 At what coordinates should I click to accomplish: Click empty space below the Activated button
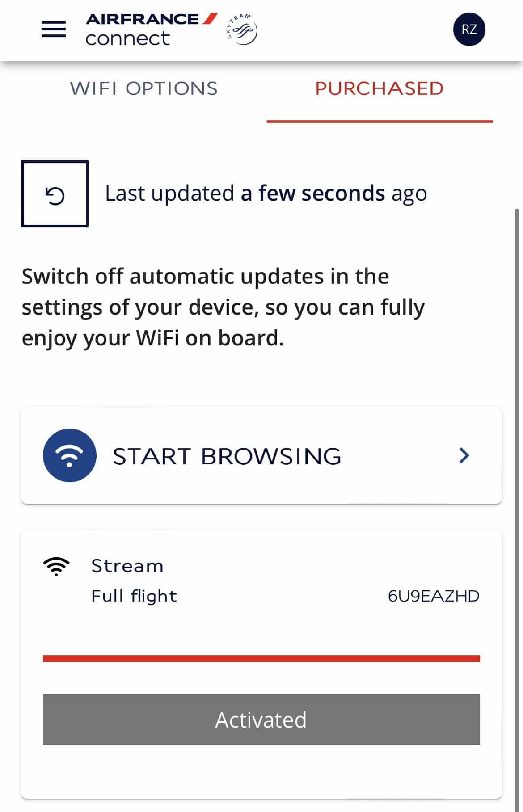tap(261, 771)
